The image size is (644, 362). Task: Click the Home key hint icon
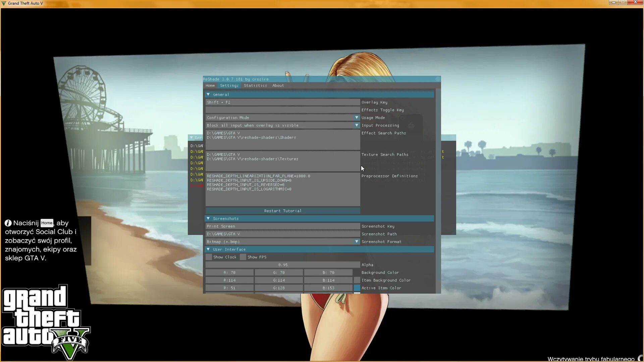tap(47, 223)
